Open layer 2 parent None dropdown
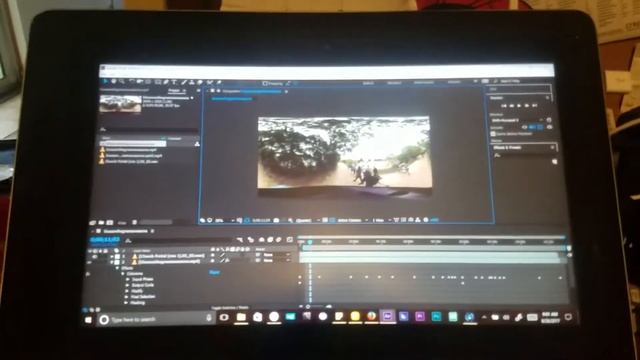This screenshot has width=640, height=360. (x=276, y=260)
